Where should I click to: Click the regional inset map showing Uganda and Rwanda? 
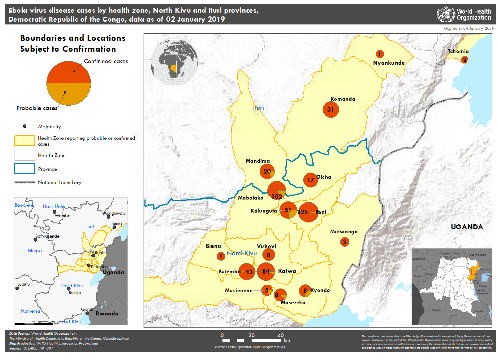pos(71,261)
